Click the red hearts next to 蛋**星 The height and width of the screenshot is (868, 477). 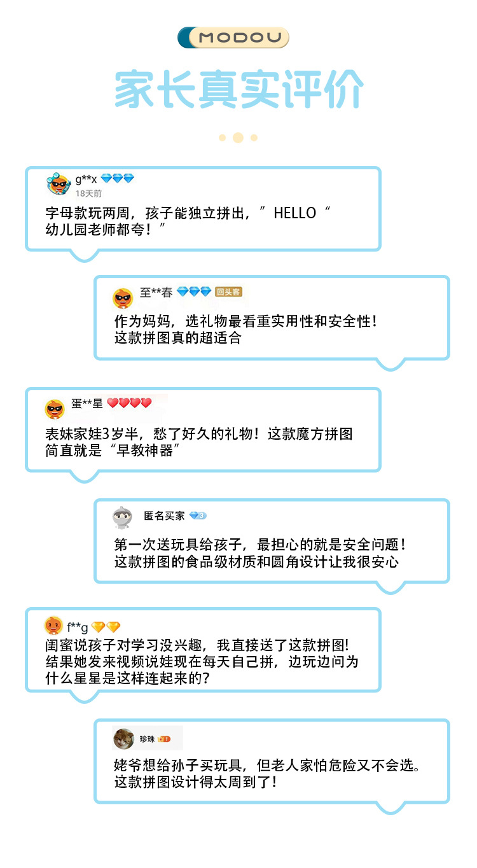129,403
